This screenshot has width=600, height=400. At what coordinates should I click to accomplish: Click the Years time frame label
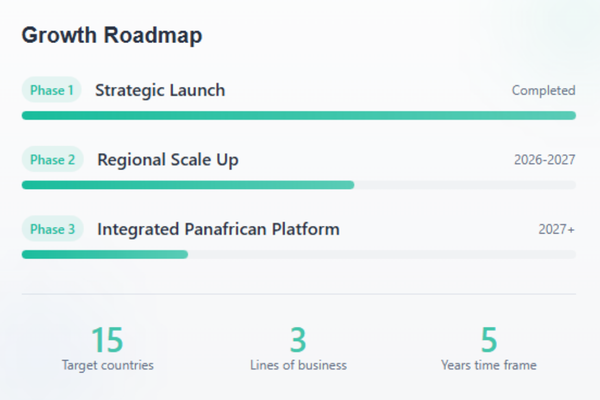coord(488,365)
